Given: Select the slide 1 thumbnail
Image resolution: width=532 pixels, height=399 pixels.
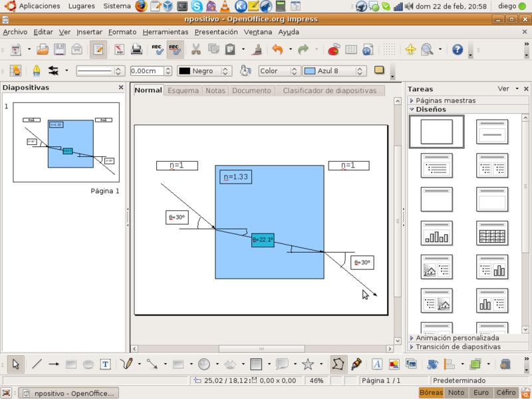Looking at the screenshot, I should [x=66, y=142].
